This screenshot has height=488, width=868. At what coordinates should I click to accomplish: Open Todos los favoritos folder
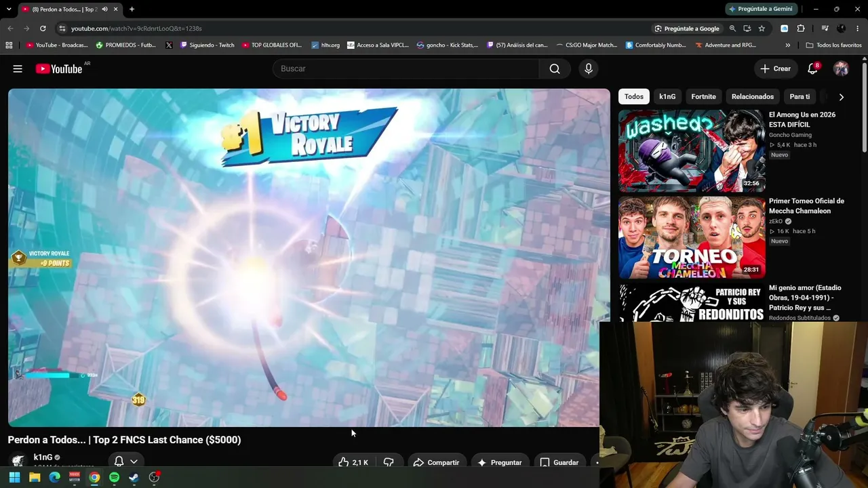833,45
